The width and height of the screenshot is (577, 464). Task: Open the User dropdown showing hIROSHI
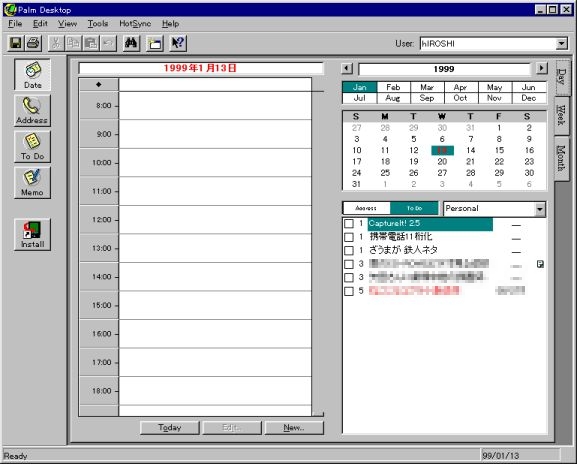click(561, 44)
